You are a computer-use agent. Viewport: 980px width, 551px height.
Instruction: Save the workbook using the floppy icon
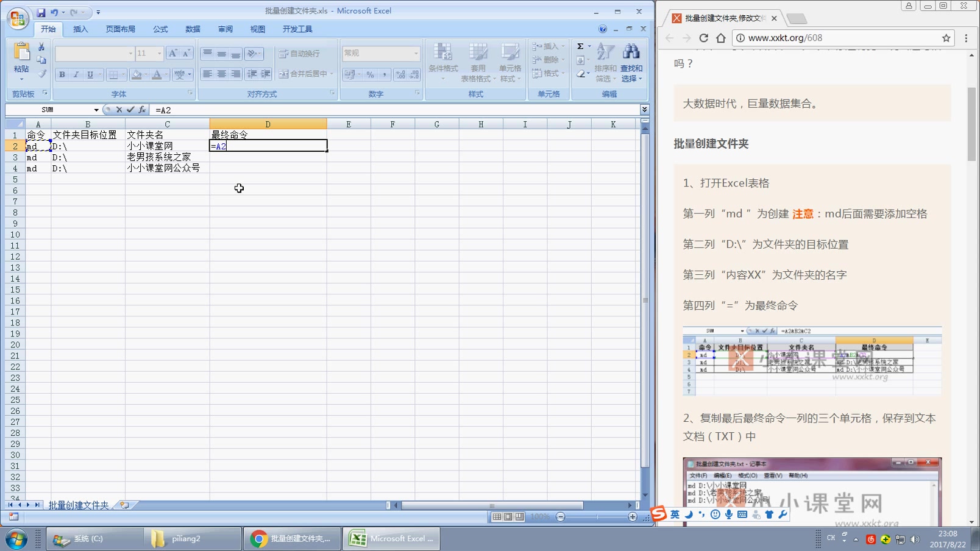pyautogui.click(x=41, y=12)
